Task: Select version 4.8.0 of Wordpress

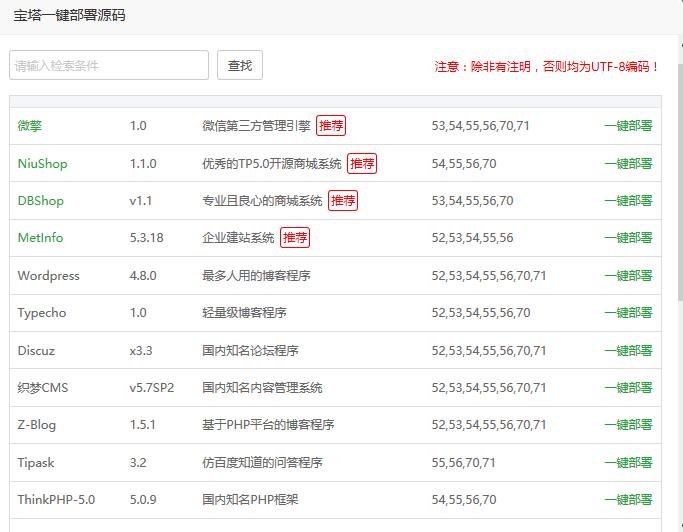Action: coord(143,276)
